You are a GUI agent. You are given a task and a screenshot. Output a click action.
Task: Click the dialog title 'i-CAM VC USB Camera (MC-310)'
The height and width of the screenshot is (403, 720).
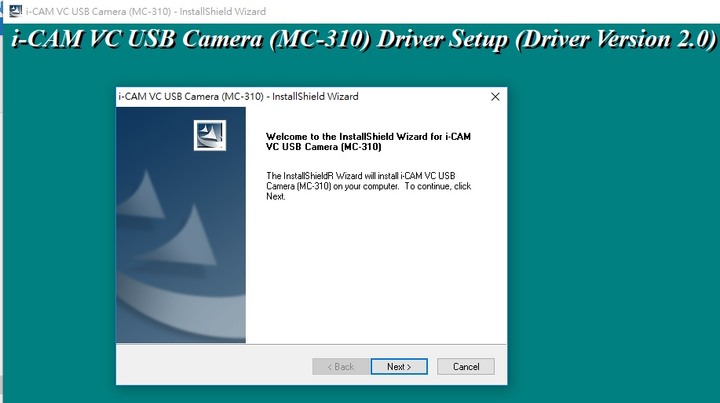[x=238, y=96]
